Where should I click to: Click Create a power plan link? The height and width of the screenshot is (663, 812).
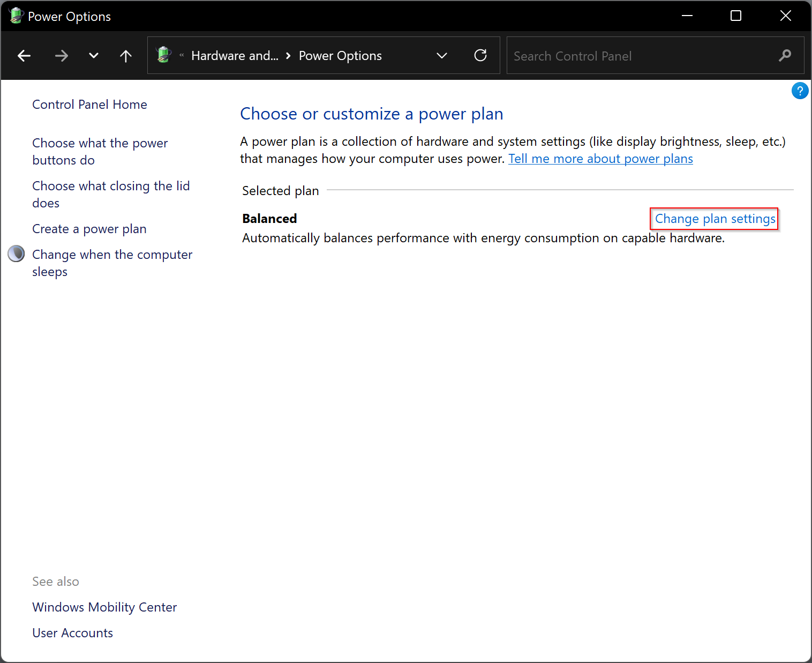pyautogui.click(x=89, y=229)
